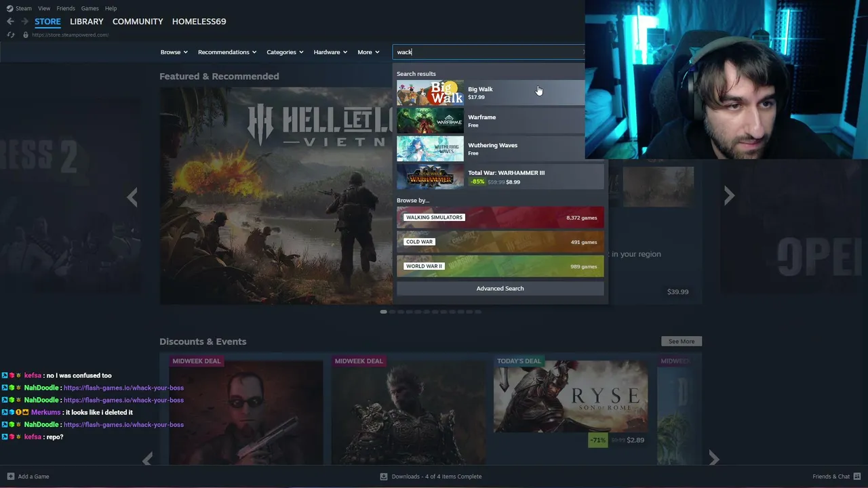Expand the Recommendations dropdown
This screenshot has width=868, height=488.
click(x=227, y=52)
